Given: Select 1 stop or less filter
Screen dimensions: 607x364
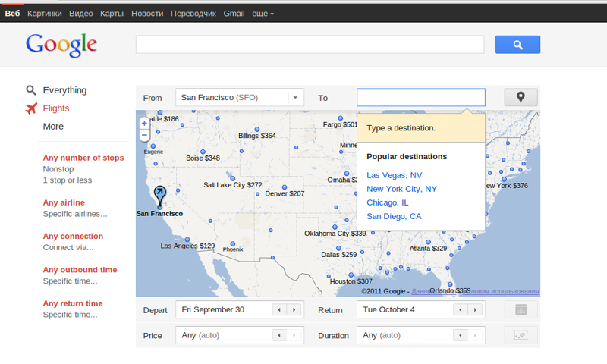Looking at the screenshot, I should [x=68, y=180].
